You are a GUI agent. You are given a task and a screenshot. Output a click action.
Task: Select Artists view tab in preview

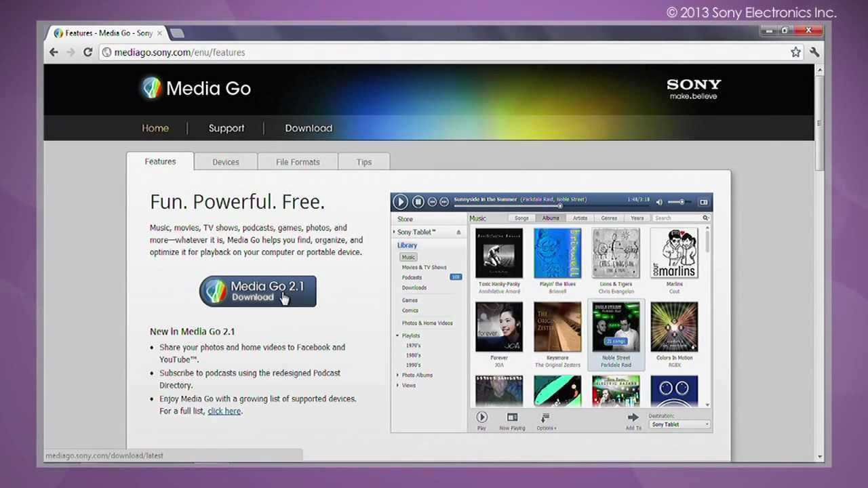tap(580, 218)
